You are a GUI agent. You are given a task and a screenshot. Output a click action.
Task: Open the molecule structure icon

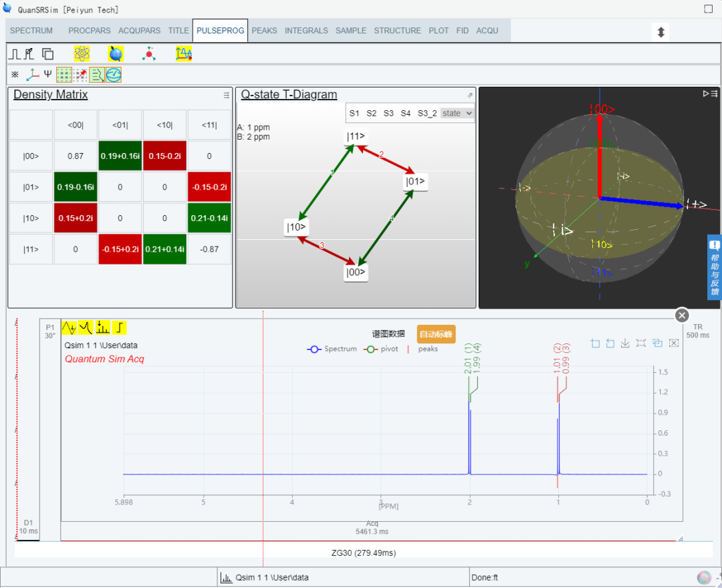[x=149, y=54]
